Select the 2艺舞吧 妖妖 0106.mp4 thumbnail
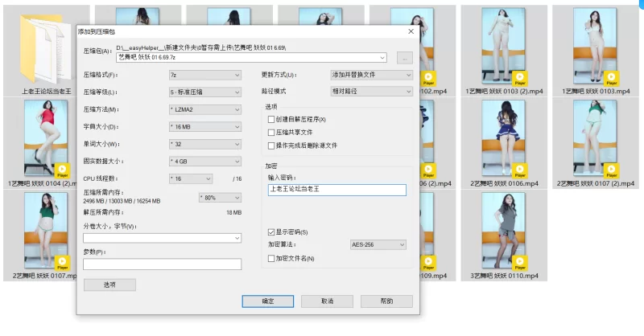 click(x=504, y=137)
